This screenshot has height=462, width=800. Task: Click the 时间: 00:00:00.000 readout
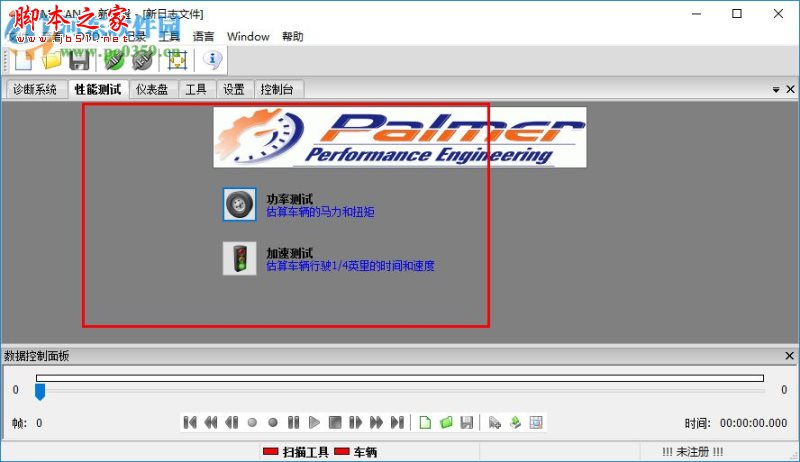[736, 423]
